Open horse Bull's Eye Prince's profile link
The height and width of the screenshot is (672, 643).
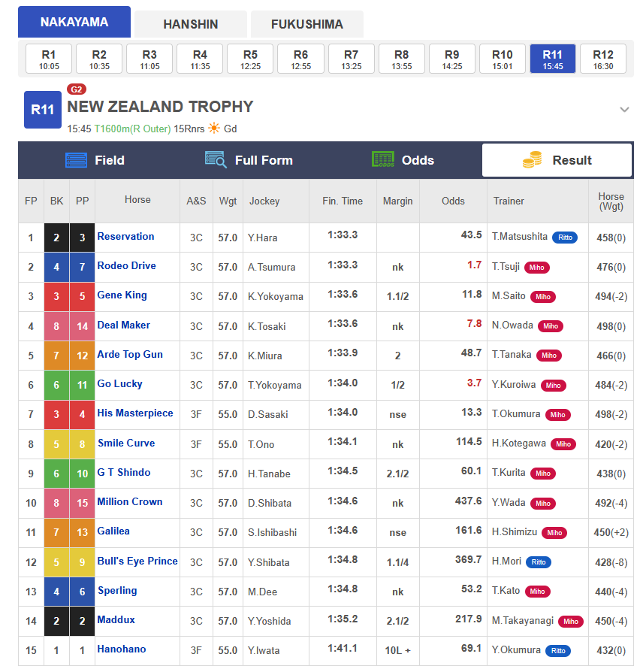[137, 561]
